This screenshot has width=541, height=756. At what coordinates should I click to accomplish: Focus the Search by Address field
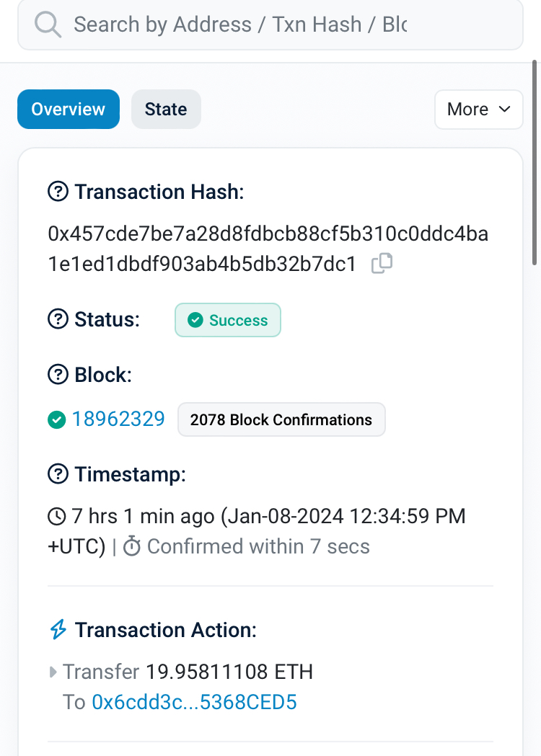[x=270, y=25]
